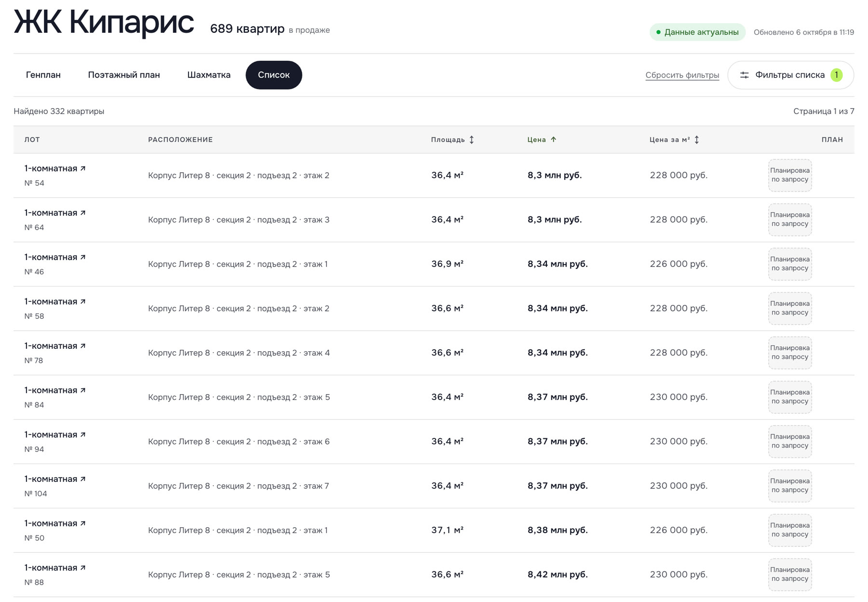The width and height of the screenshot is (868, 602).
Task: Click the Данные актуальны status badge
Action: pos(697,32)
